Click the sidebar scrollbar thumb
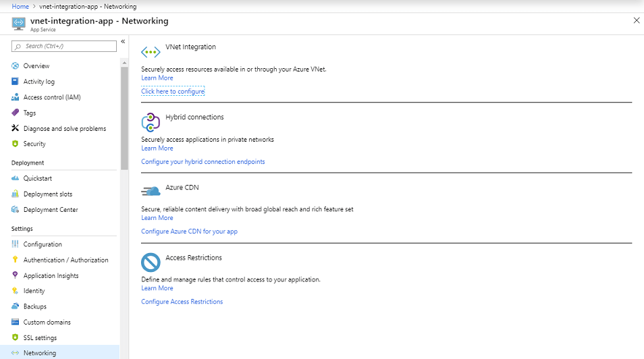Screen dimensions: 644x359 coord(124,118)
